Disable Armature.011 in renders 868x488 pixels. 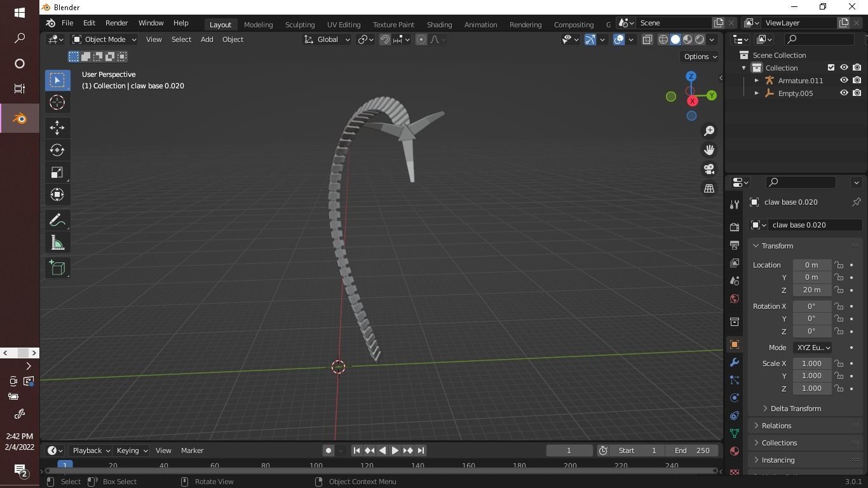[x=857, y=81]
